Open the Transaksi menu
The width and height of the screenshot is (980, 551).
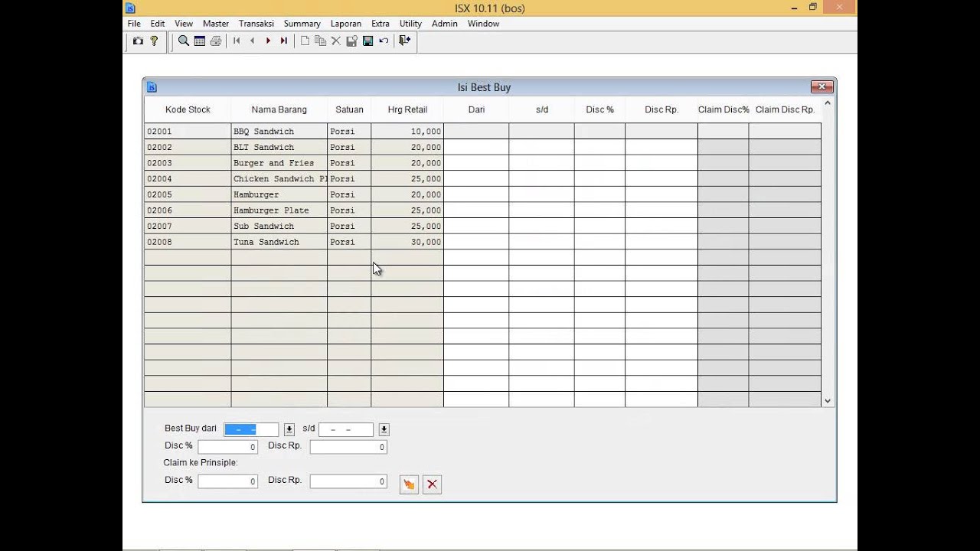256,24
